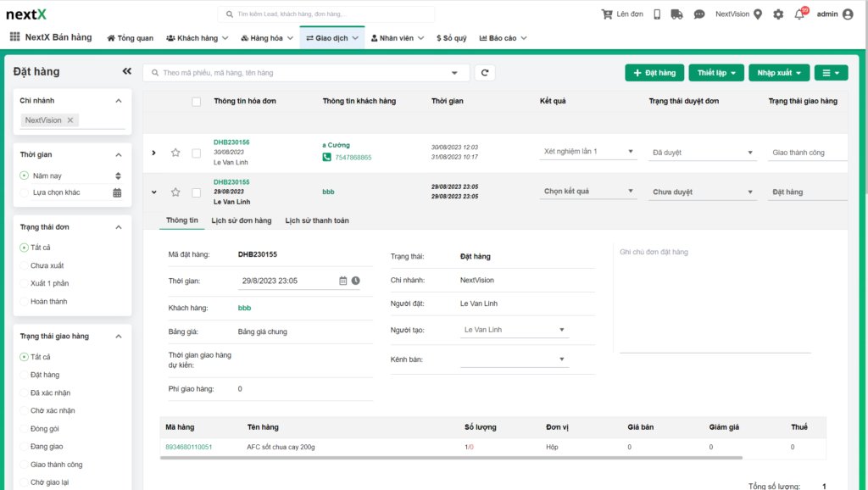Open the Hàng hóa menu
The height and width of the screenshot is (490, 868).
click(266, 38)
